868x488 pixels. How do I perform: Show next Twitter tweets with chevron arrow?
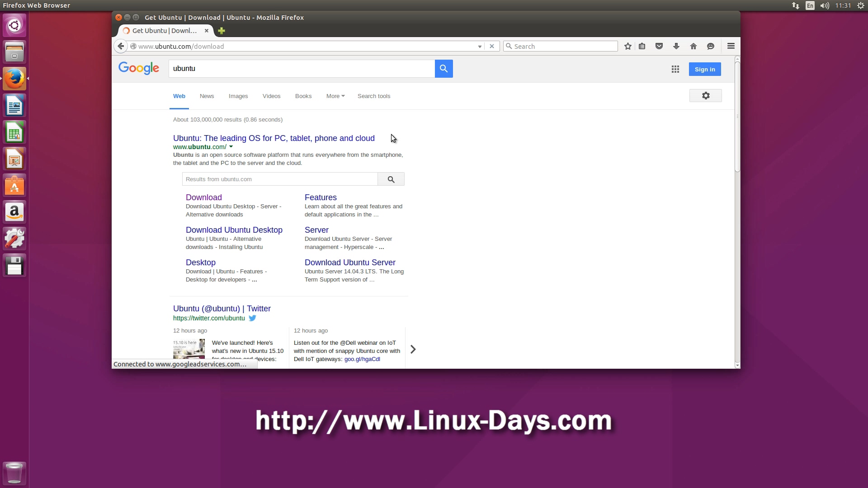413,349
